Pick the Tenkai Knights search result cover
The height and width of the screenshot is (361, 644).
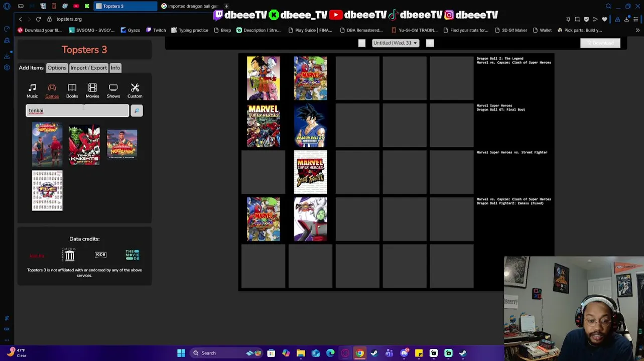click(84, 145)
